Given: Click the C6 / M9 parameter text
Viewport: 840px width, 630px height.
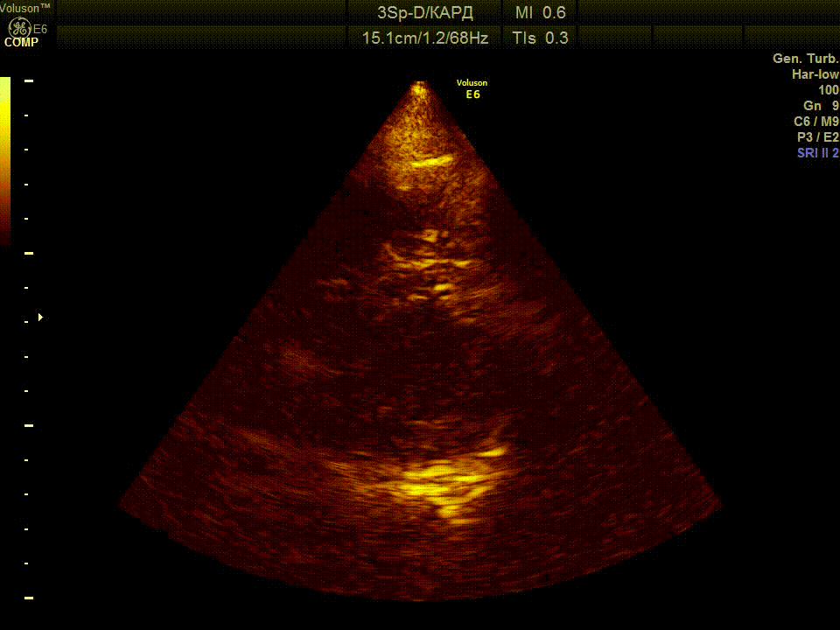Looking at the screenshot, I should pos(815,122).
